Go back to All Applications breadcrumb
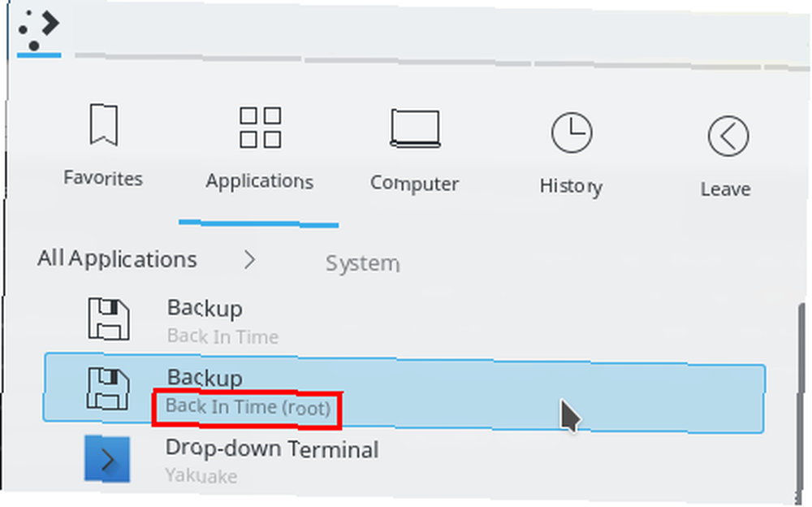This screenshot has height=507, width=812. tap(117, 258)
